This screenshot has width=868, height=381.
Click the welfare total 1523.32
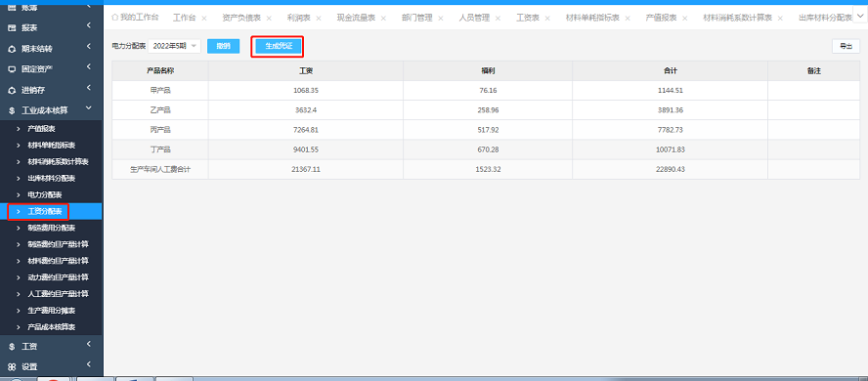488,169
